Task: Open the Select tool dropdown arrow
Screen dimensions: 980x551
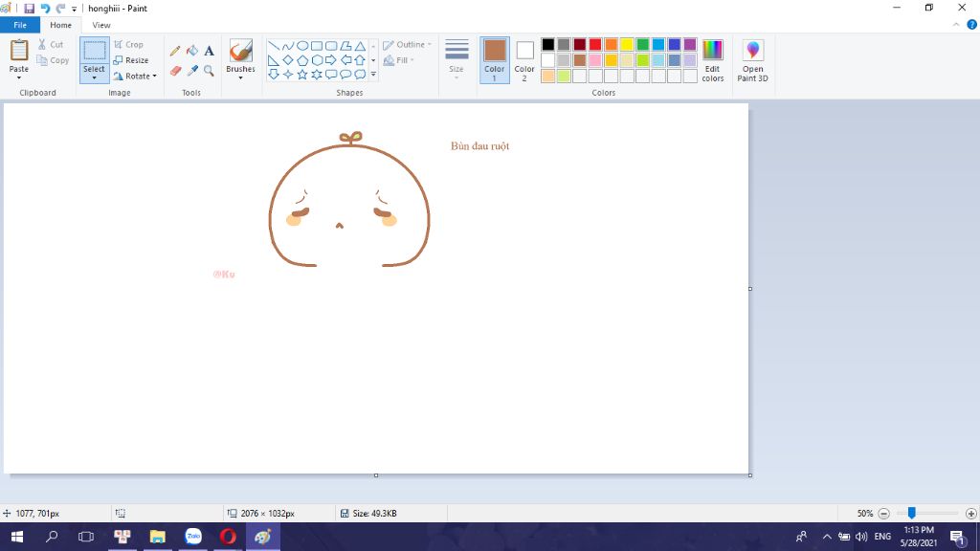Action: [95, 78]
